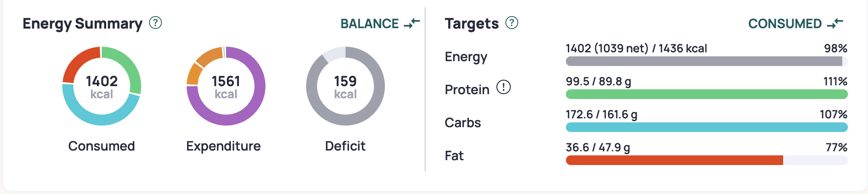Select the Energy target row label
Viewport: 868px width, 194px height.
pos(466,57)
